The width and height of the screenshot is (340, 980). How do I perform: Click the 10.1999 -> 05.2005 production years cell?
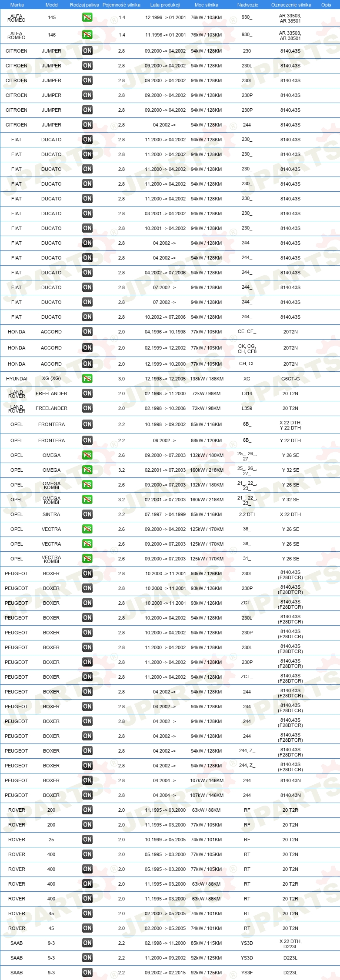165,840
